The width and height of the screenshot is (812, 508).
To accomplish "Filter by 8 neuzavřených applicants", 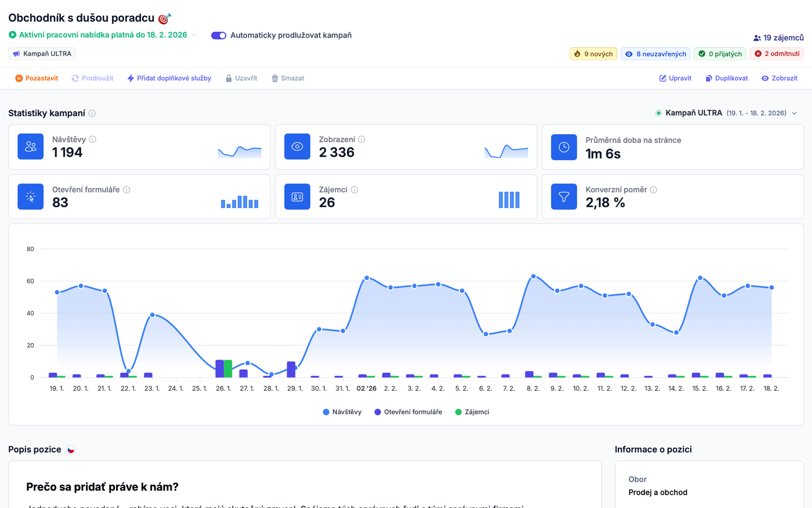I will coord(655,54).
